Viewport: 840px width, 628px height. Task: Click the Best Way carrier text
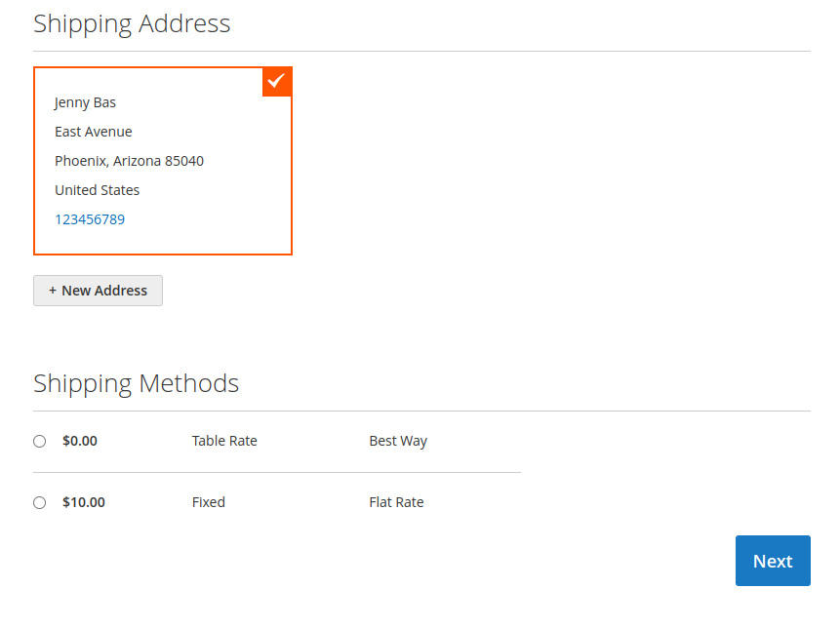pyautogui.click(x=398, y=441)
